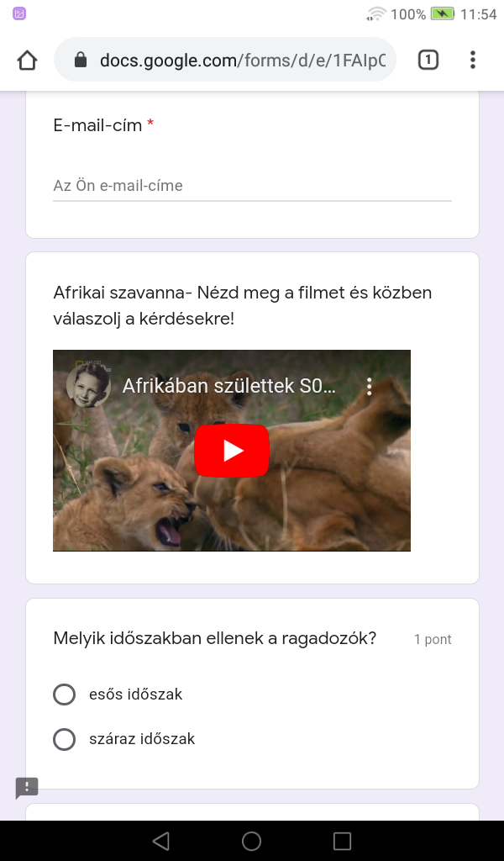
Task: Tap the screenshot notification icon in status bar
Action: click(19, 13)
